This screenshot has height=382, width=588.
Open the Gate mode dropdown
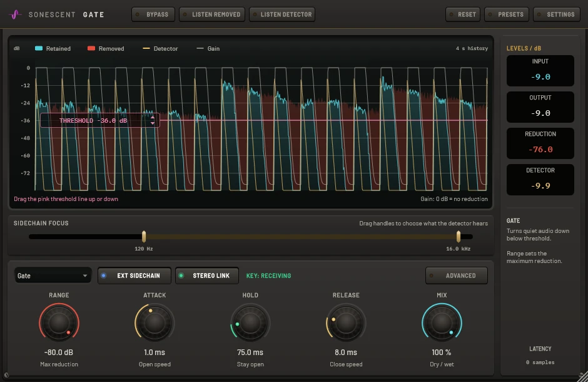click(53, 276)
